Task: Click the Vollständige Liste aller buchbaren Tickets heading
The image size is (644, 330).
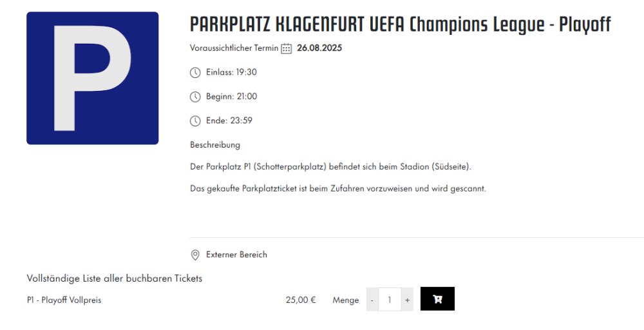Action: coord(115,278)
